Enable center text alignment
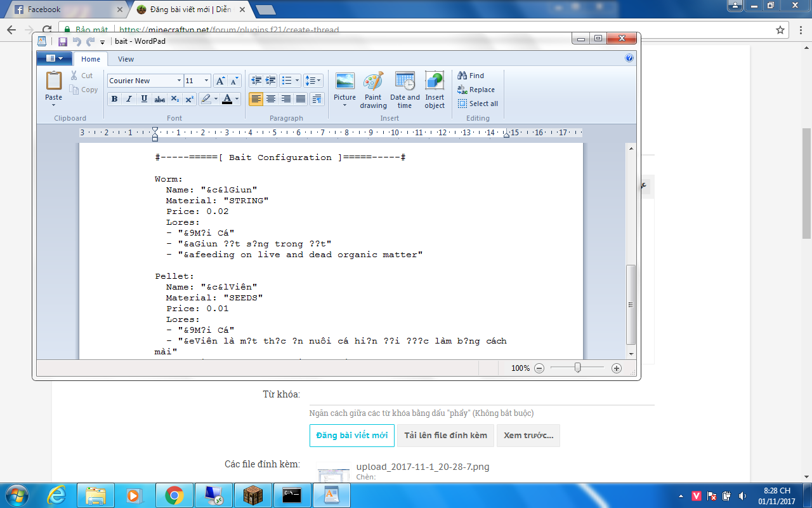The height and width of the screenshot is (508, 812). pos(271,99)
